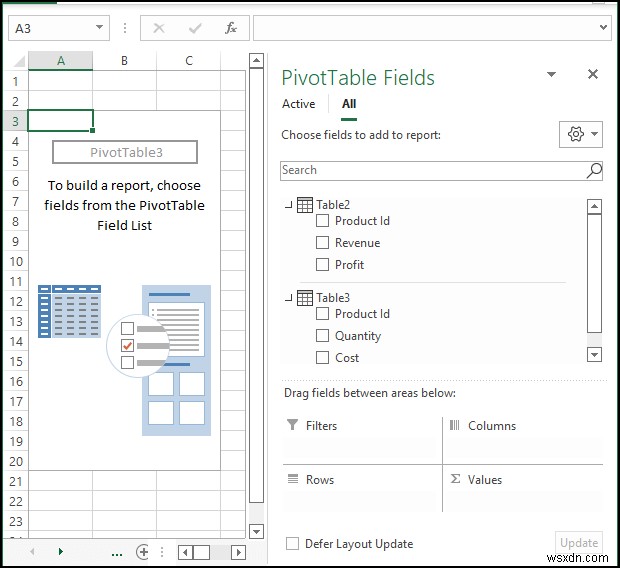
Task: Check the Revenue field
Action: (x=322, y=242)
